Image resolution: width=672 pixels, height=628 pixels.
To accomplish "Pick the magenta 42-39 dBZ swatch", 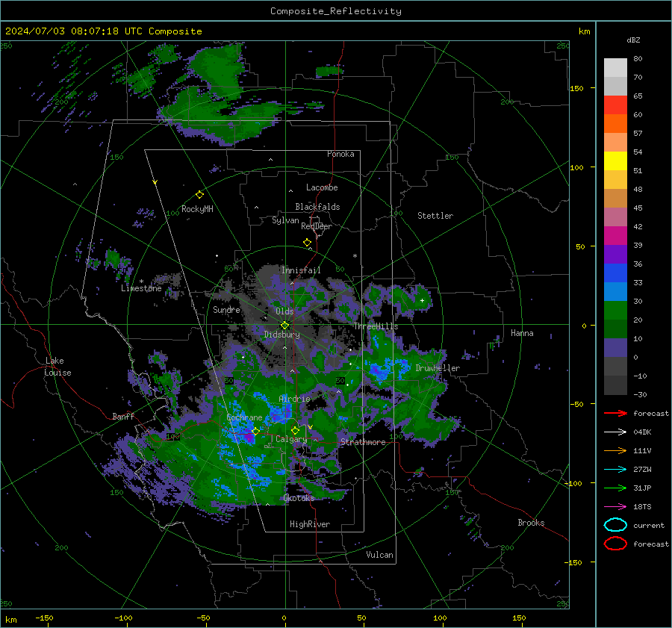I will tap(615, 236).
